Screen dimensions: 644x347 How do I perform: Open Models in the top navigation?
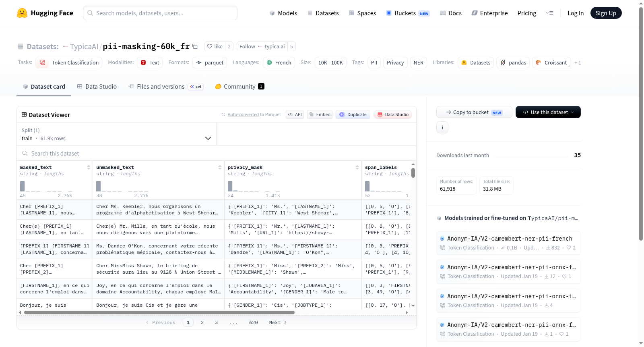pyautogui.click(x=283, y=13)
